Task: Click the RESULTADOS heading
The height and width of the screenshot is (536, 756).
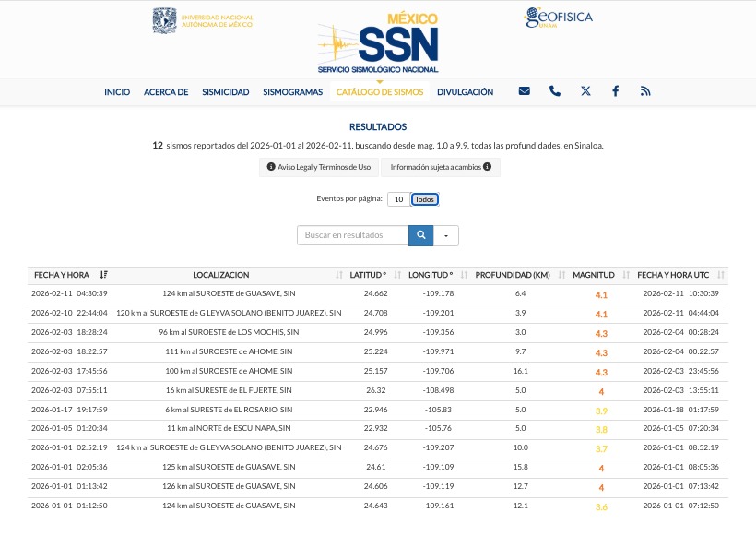Action: tap(378, 127)
